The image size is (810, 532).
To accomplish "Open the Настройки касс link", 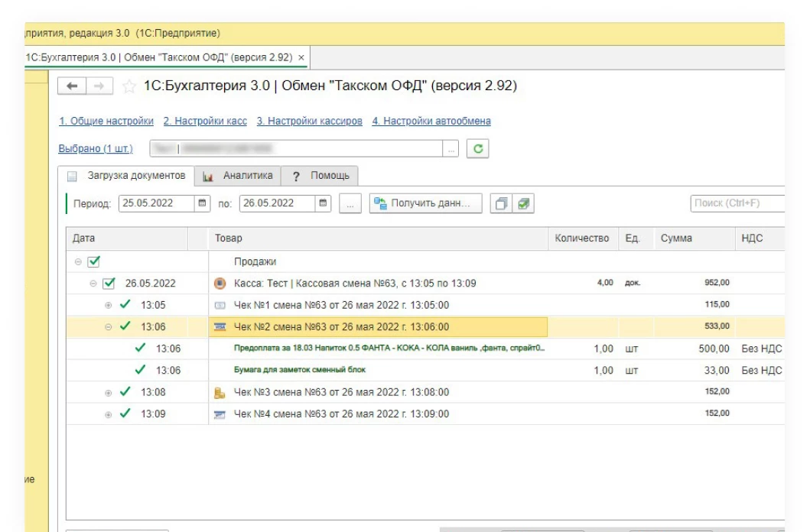I will 205,121.
